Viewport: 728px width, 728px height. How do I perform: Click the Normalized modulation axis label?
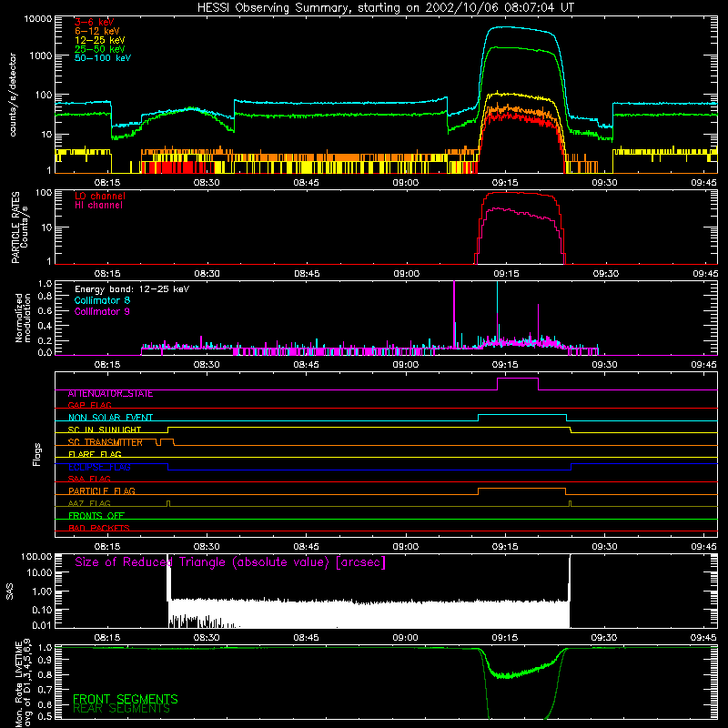pyautogui.click(x=22, y=318)
